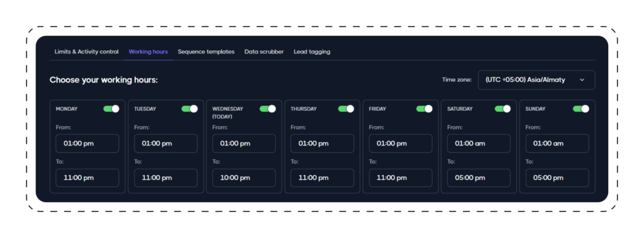Go to the Lead tagging tab

pos(312,52)
